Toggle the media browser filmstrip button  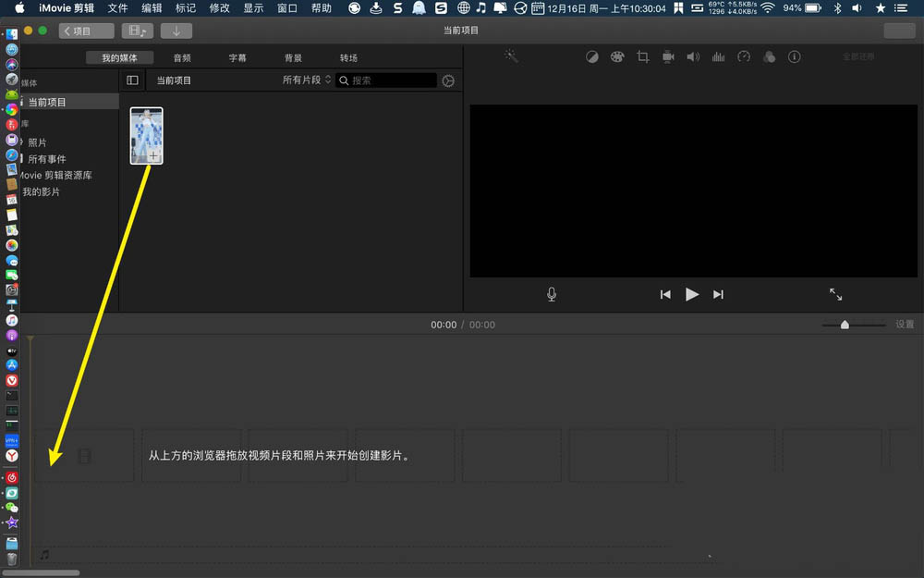coord(138,31)
